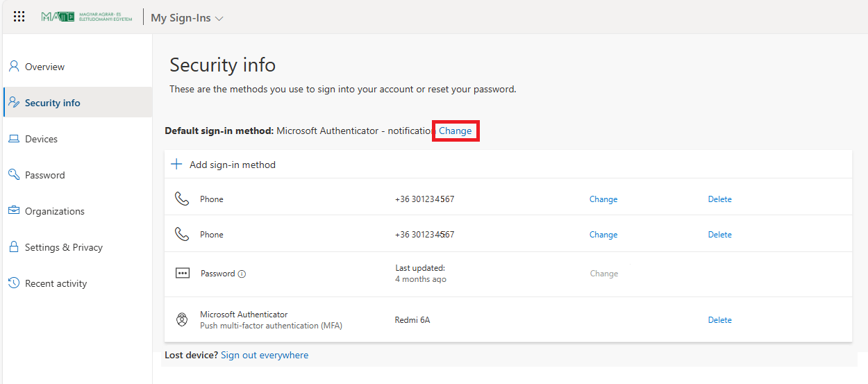868x384 pixels.
Task: Click Sign out everywhere link
Action: [x=264, y=355]
